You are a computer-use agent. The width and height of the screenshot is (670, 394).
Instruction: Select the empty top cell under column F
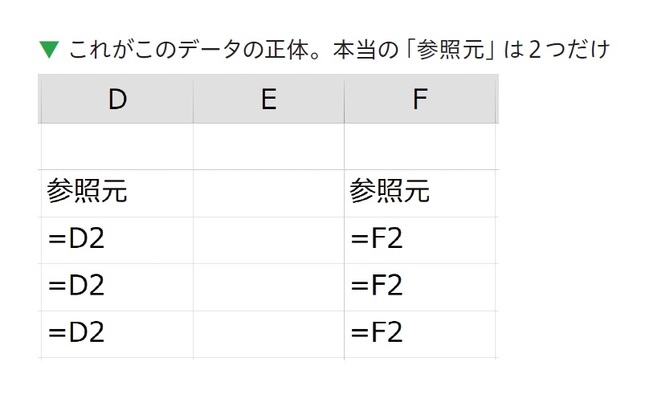coord(421,147)
